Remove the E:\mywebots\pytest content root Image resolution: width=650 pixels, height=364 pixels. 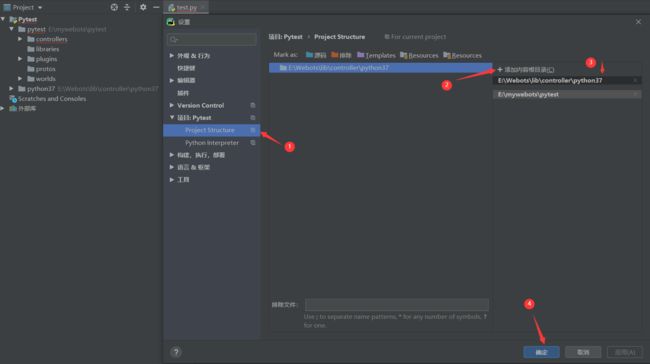[635, 95]
